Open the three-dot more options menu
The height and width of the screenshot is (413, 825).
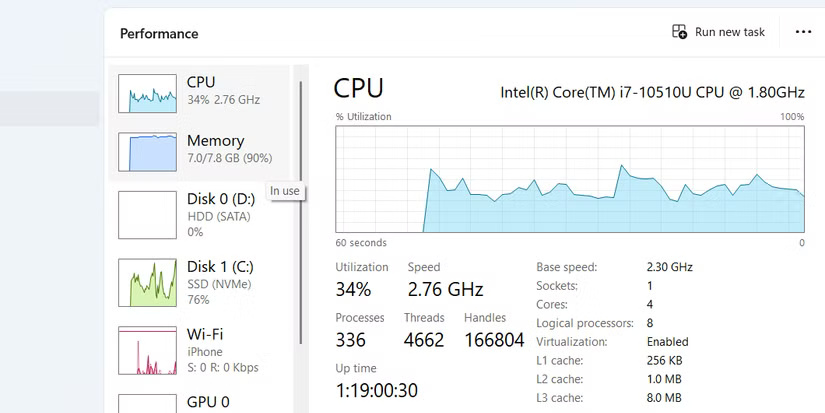[x=803, y=32]
